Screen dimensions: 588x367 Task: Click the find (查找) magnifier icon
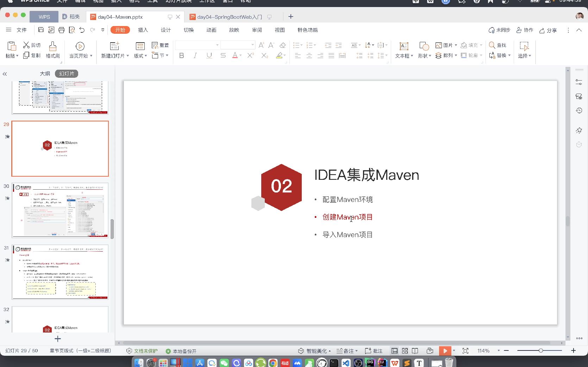coord(492,45)
